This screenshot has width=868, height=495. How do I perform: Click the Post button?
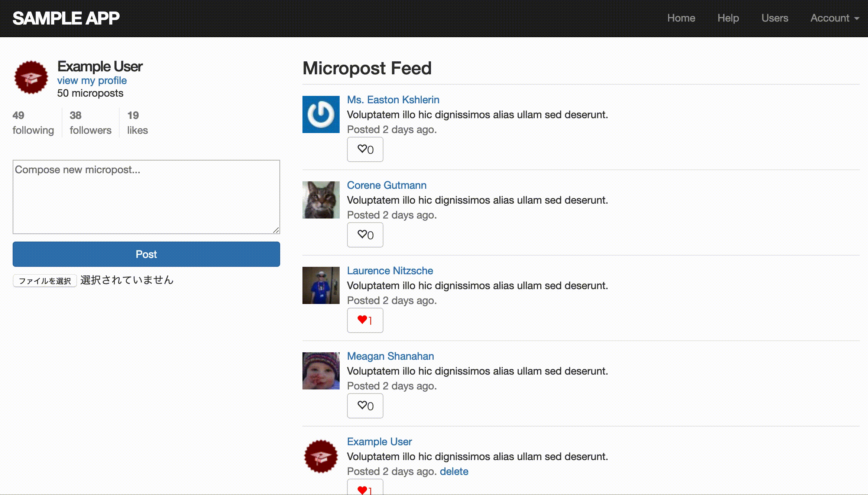[x=146, y=254]
